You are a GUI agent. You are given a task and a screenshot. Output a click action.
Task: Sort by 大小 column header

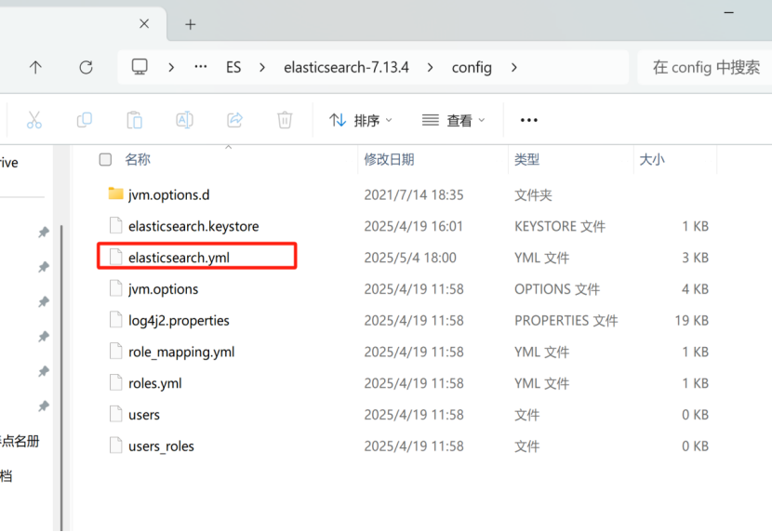652,159
